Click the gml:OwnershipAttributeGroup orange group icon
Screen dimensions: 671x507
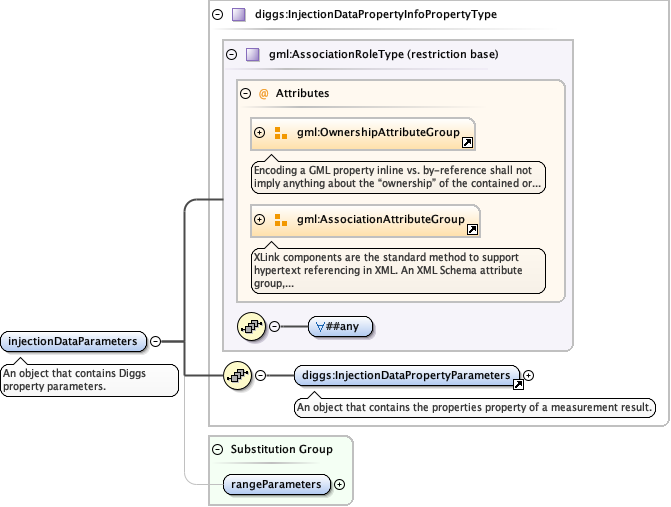[281, 132]
